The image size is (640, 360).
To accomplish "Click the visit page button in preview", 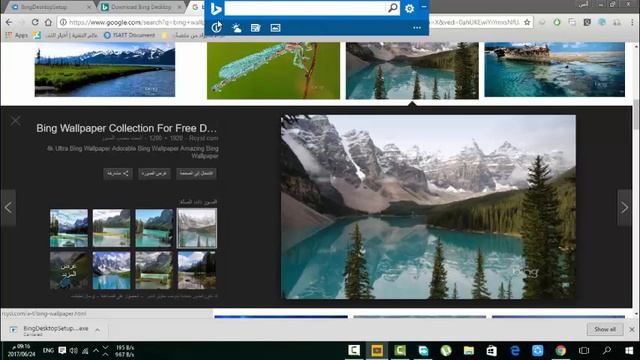I will (196, 173).
